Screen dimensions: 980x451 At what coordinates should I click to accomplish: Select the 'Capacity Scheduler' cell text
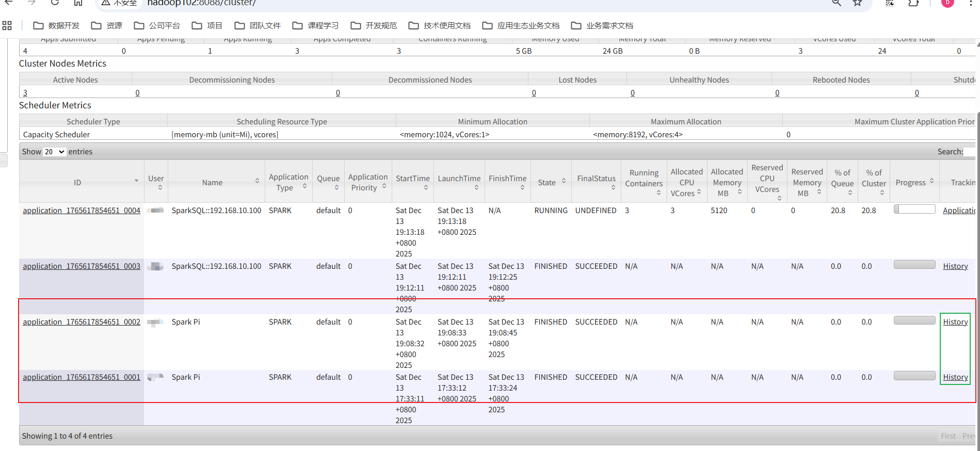[56, 135]
